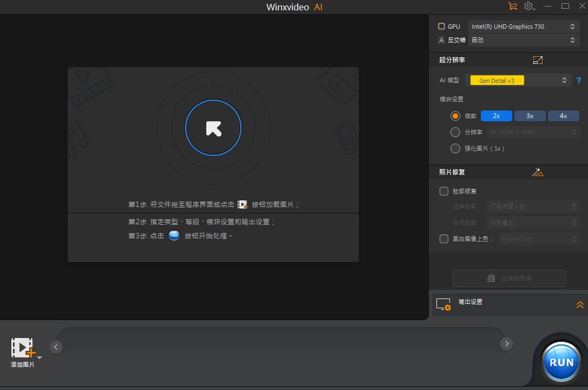Open the 超分辨率 panel expand icon
Viewport: 588px width, 390px height.
538,60
